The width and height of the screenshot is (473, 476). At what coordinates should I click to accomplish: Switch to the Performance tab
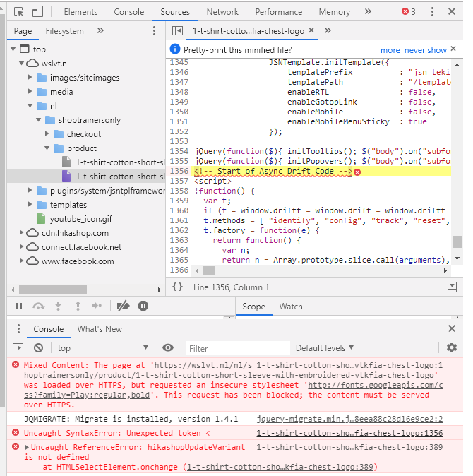coord(279,12)
